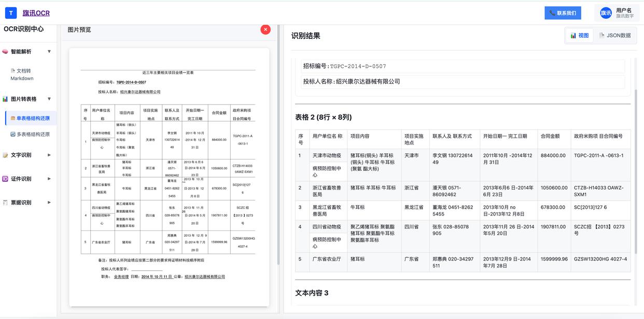This screenshot has width=644, height=319.
Task: Select 单表格结构还原 in the sidebar
Action: (x=31, y=118)
